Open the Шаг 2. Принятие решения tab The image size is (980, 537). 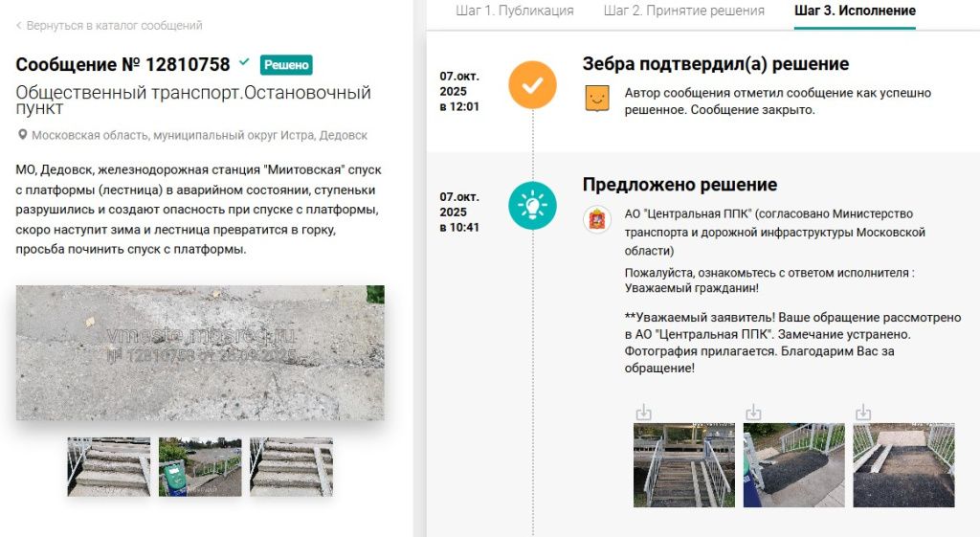683,11
